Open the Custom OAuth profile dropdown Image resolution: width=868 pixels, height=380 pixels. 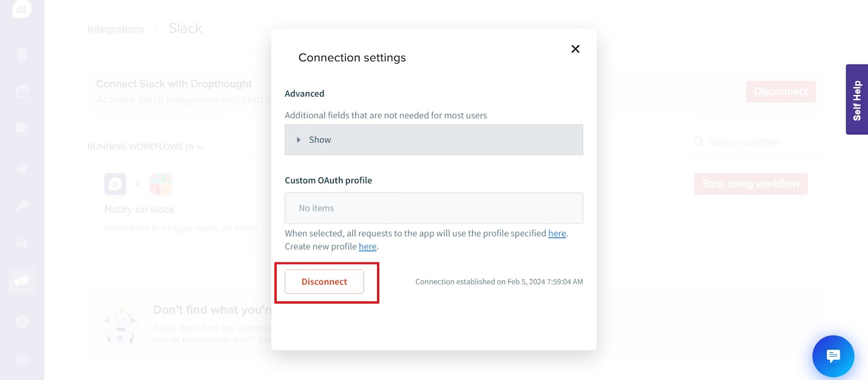(433, 208)
